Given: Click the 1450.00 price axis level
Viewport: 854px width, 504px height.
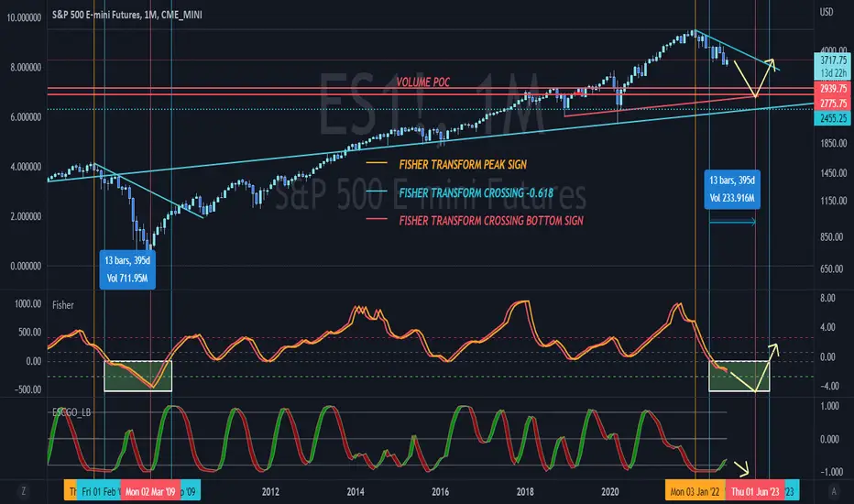Looking at the screenshot, I should coord(833,172).
